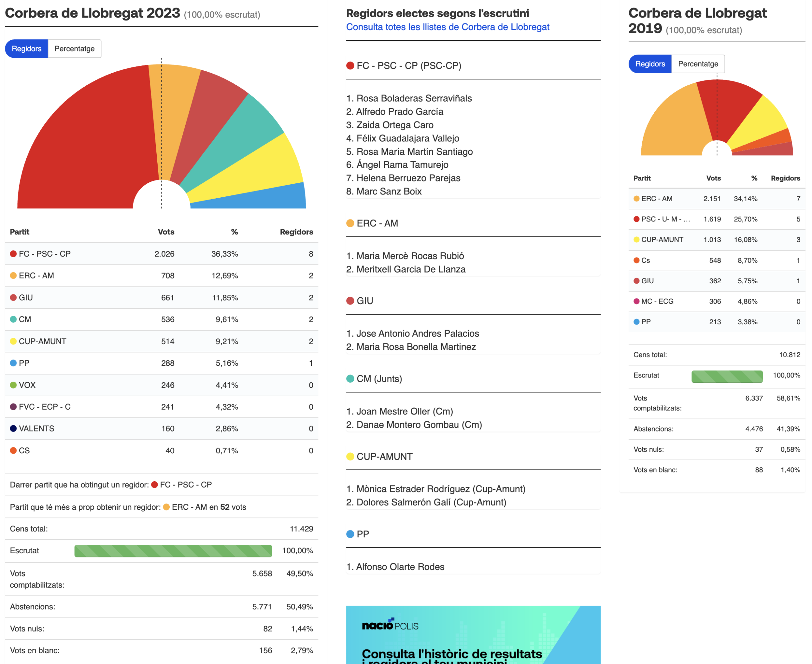This screenshot has width=812, height=664.
Task: Click orange dot next to ERC - AM heading
Action: tap(350, 223)
